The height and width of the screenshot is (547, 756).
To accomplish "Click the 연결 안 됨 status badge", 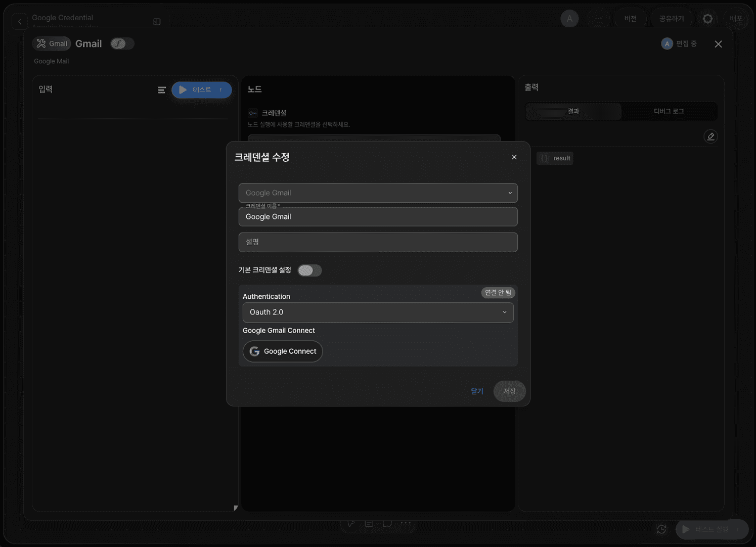I will click(498, 293).
